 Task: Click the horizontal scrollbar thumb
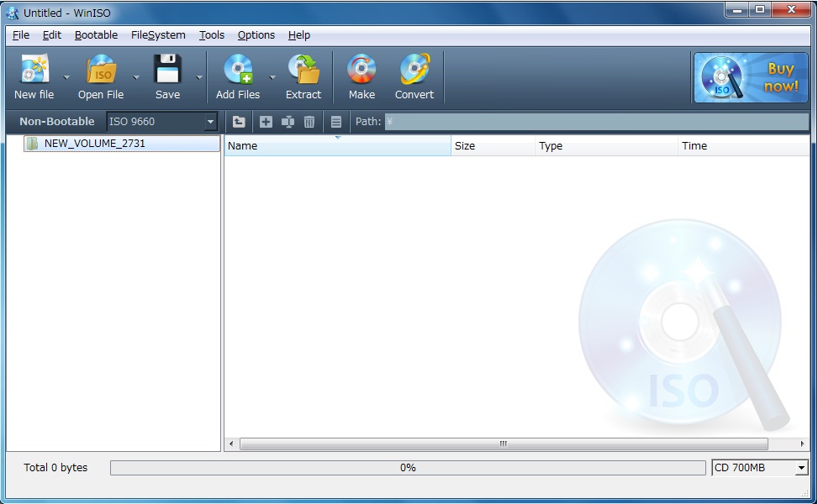click(x=504, y=444)
